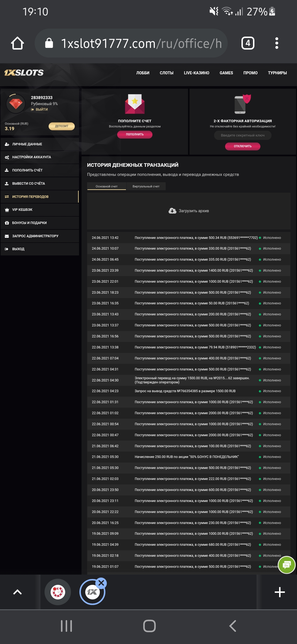Tap the padlock site security icon
Viewport: 297px width, 644px height.
click(49, 43)
